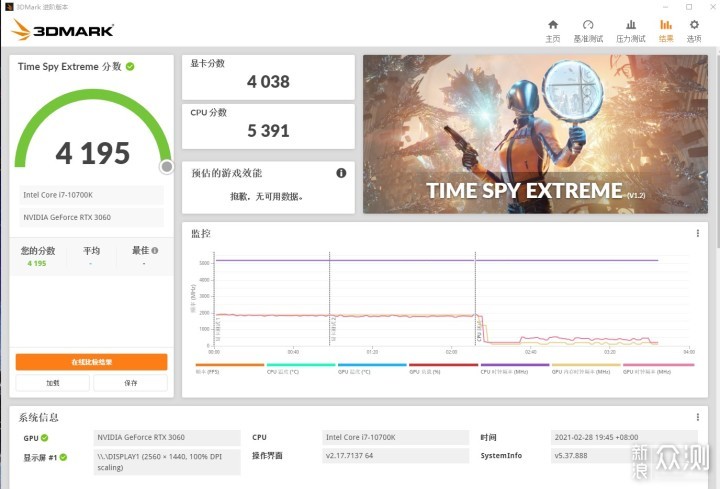Click the 在线比较结果 orange button
720x489 pixels.
click(x=91, y=362)
